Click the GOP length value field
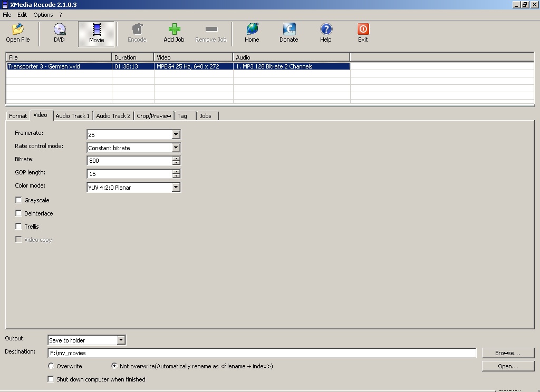Viewport: 540px width, 392px height. coord(130,173)
